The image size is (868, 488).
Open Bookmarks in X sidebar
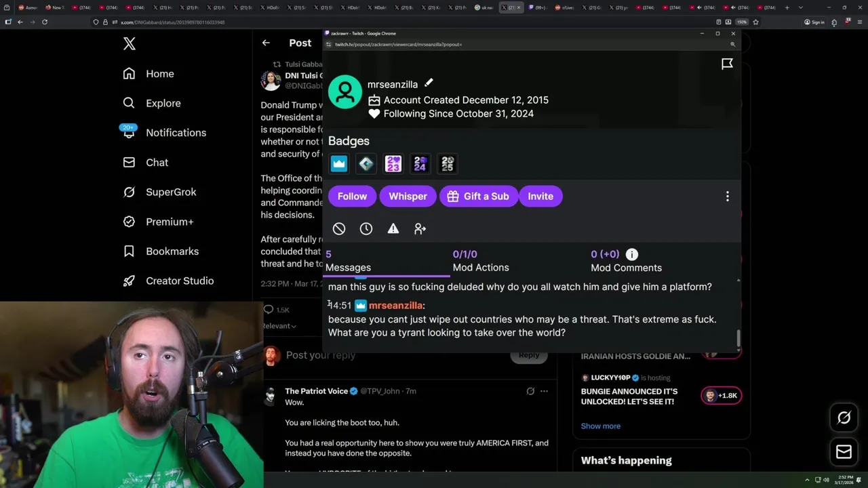161,251
